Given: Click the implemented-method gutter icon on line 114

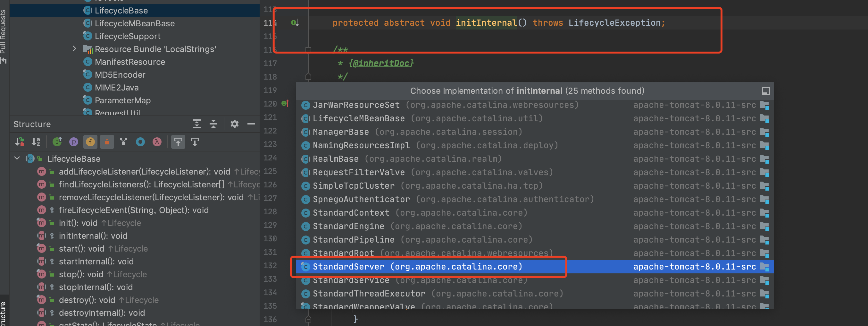Looking at the screenshot, I should click(295, 23).
